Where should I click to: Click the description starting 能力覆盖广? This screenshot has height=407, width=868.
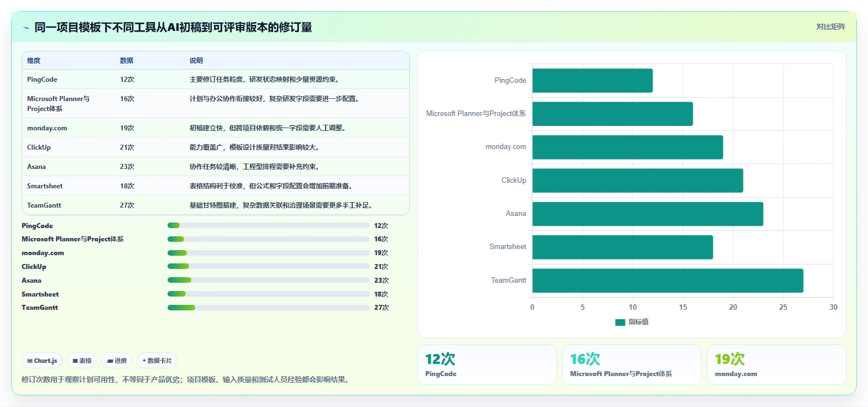pos(254,147)
